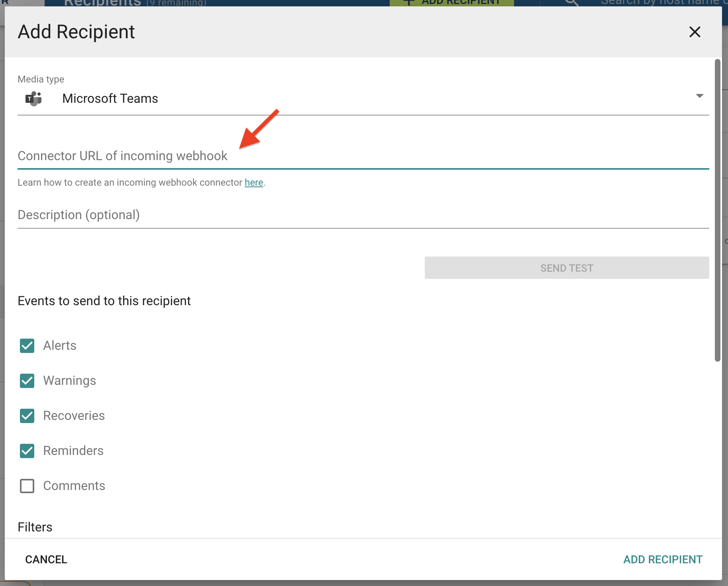Viewport: 728px width, 586px height.
Task: Open the Media type dropdown arrow
Action: click(699, 96)
